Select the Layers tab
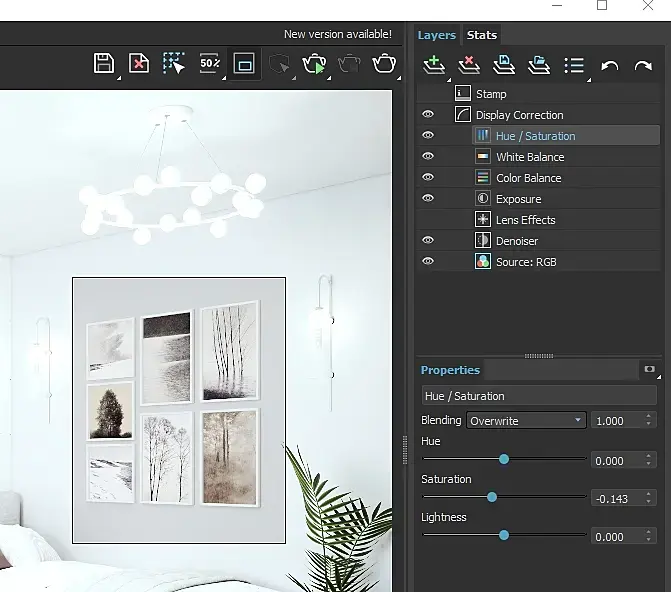Screen dimensions: 671x592 (x=436, y=35)
